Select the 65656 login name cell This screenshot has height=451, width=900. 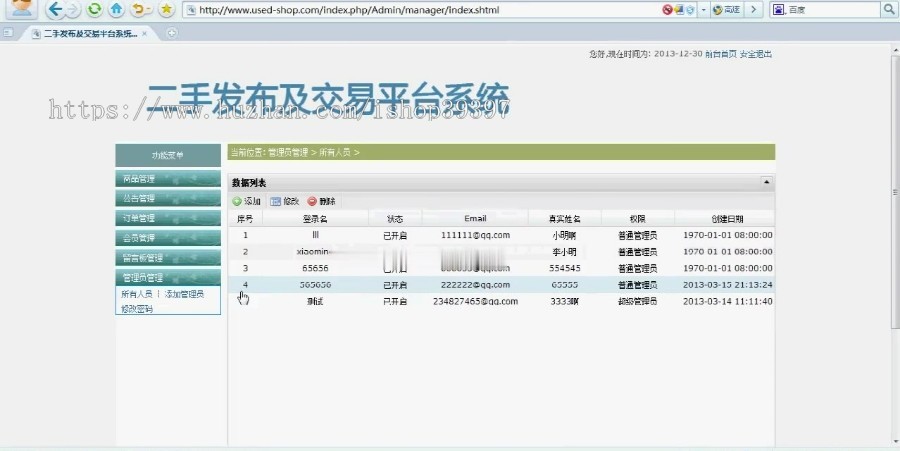point(315,268)
